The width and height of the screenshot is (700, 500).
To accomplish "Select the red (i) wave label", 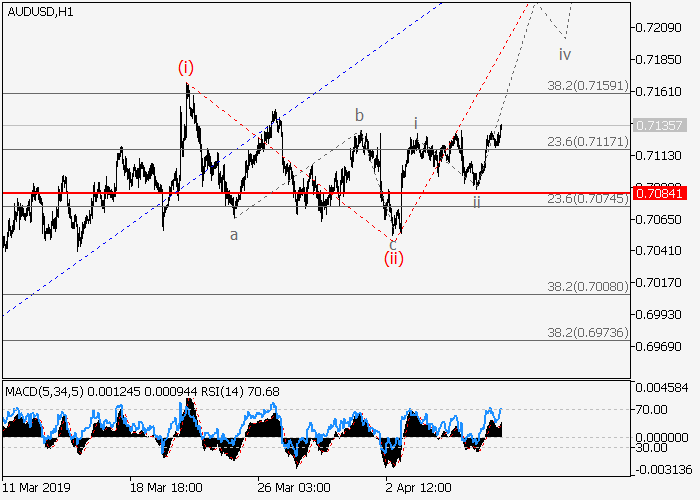I will click(187, 67).
